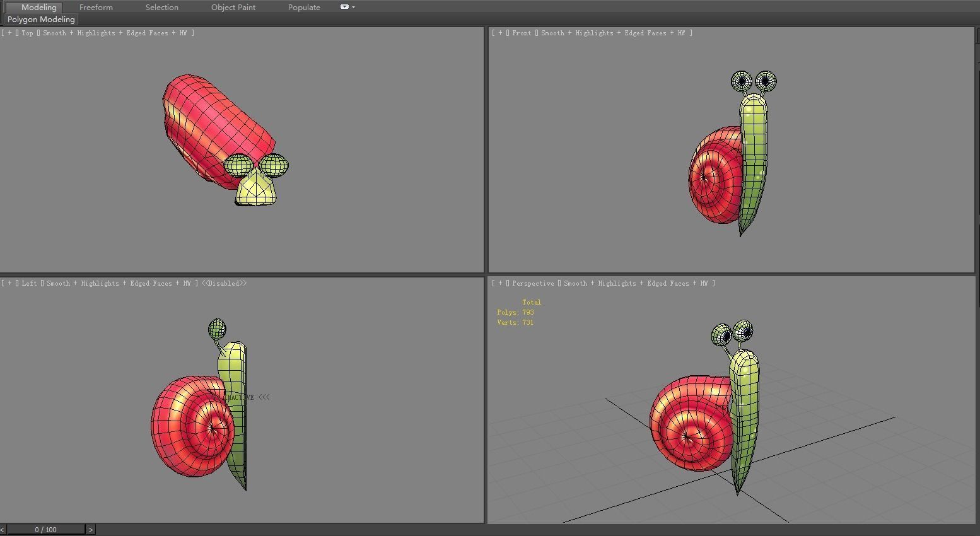Open the Freeform ribbon tab
Screen dimensions: 980x536
(x=96, y=7)
